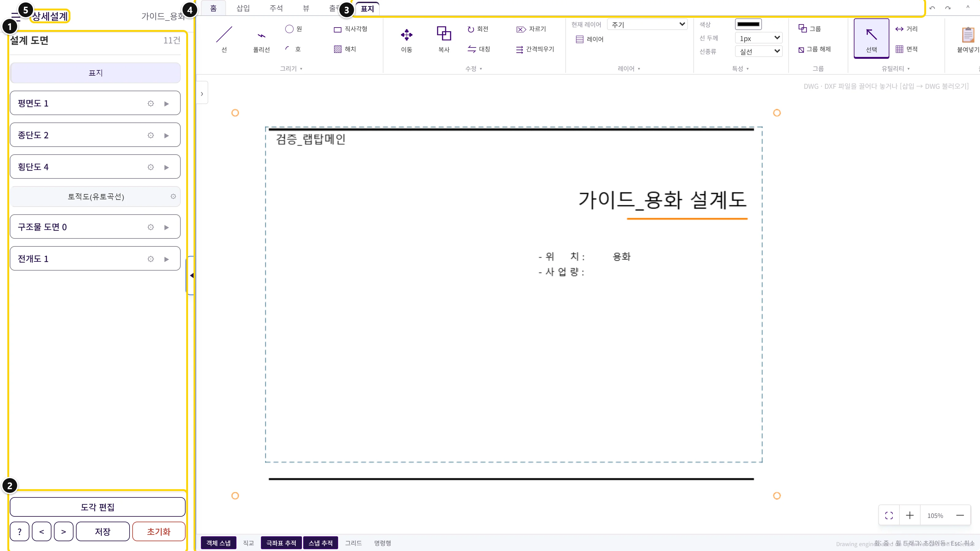Open the 색상 black color swatch
Viewport: 980px width, 551px height.
pyautogui.click(x=748, y=24)
